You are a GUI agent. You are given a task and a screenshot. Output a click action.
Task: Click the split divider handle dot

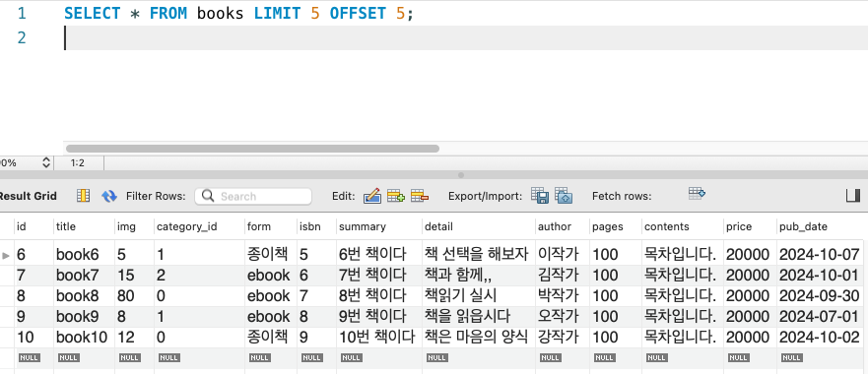tap(461, 175)
